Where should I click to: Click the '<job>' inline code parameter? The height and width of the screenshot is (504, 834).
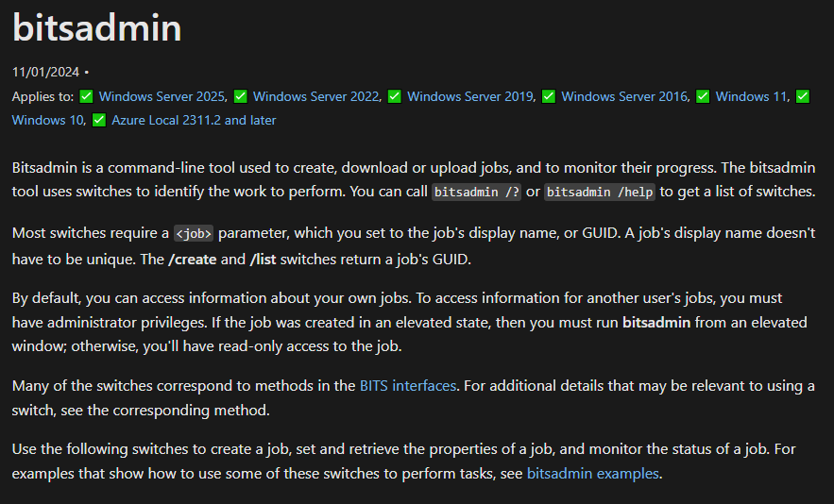pos(194,233)
